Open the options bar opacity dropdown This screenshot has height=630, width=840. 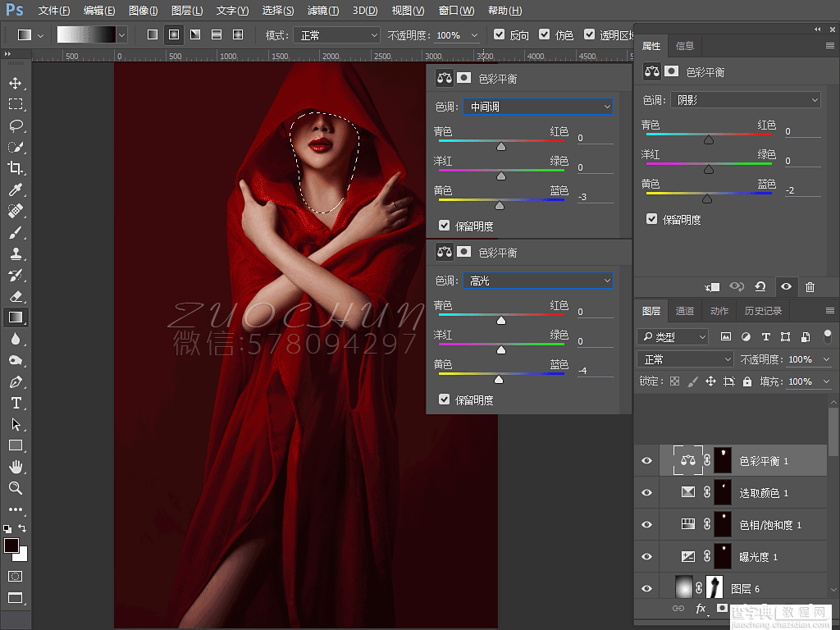(x=474, y=35)
